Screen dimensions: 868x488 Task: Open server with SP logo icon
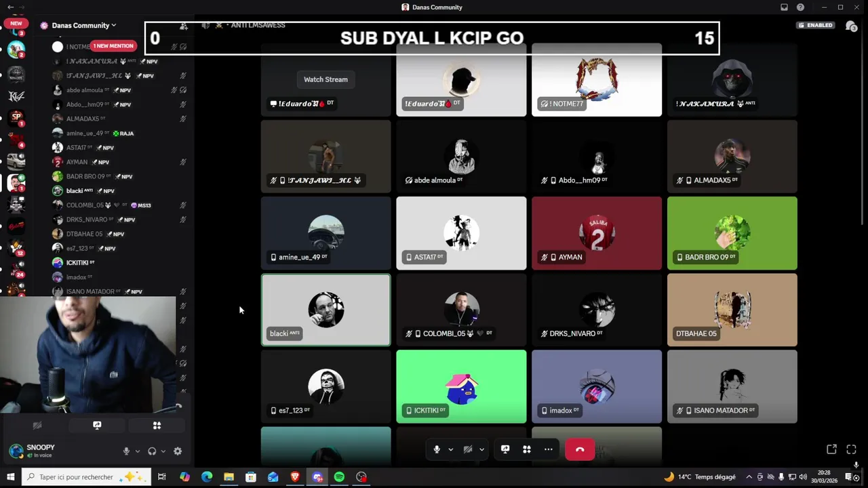(16, 117)
